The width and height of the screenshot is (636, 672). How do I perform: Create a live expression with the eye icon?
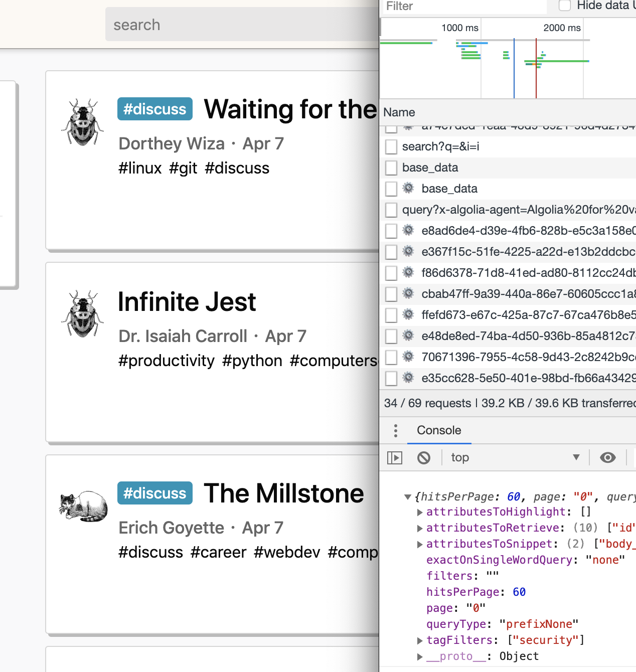(x=608, y=457)
